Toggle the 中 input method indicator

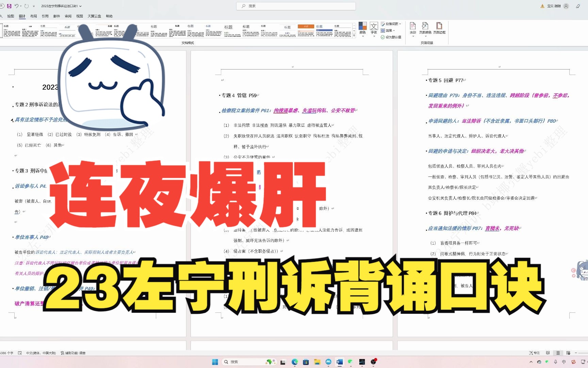[564, 362]
